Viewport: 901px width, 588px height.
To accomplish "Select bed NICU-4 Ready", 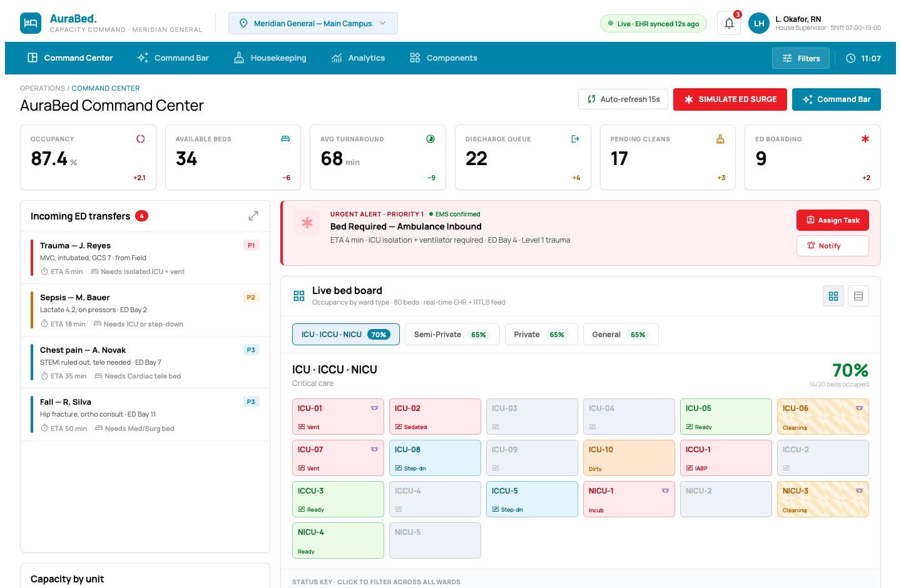I will [x=338, y=540].
